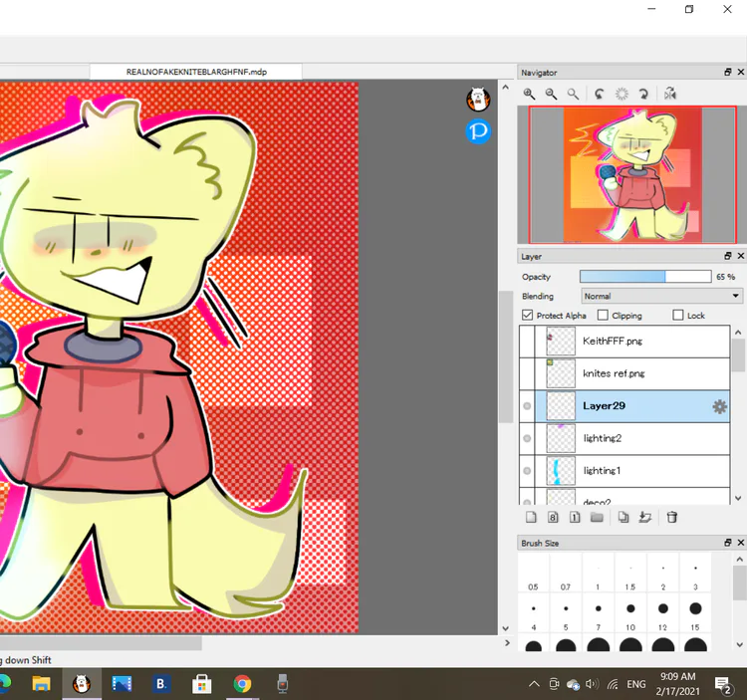Hide the lighting2 layer

tap(527, 438)
